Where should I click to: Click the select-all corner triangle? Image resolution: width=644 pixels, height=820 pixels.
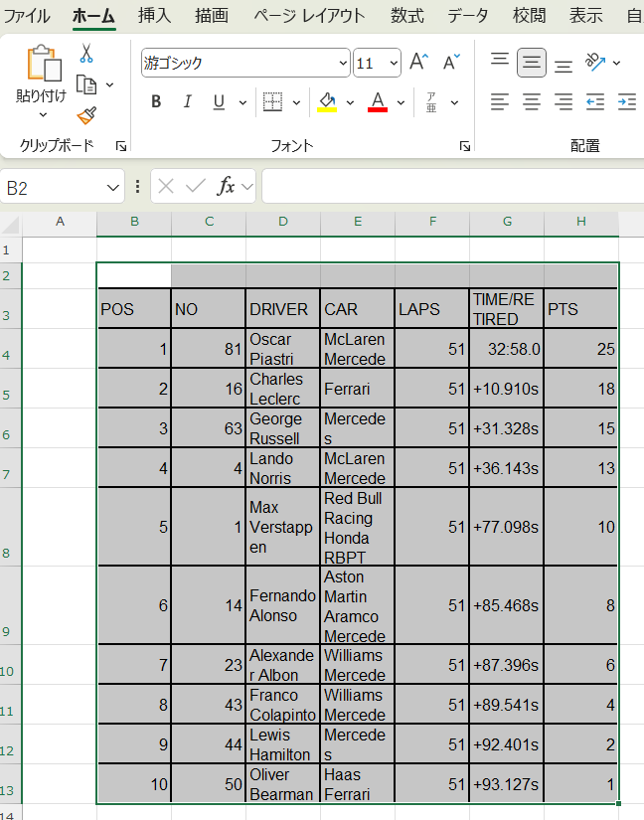point(11,225)
